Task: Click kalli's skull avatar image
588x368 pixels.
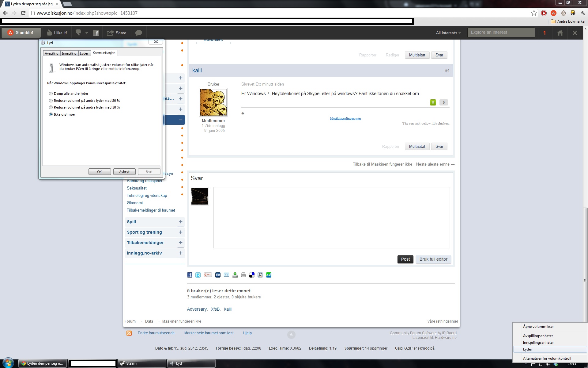Action: [x=213, y=102]
